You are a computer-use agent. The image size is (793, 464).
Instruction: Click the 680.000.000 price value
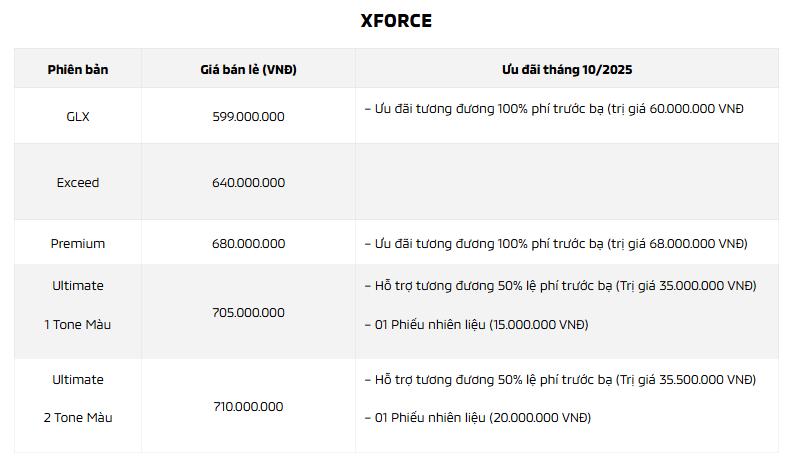point(248,243)
